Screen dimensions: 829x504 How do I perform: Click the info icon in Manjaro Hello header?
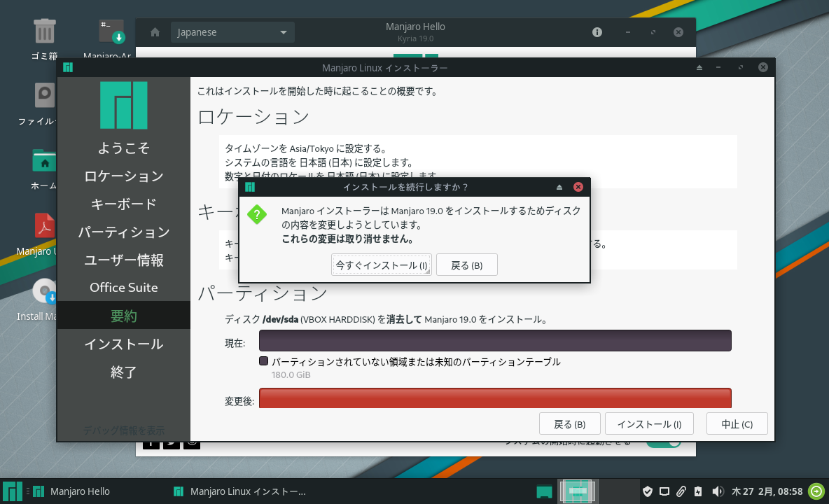click(x=597, y=32)
